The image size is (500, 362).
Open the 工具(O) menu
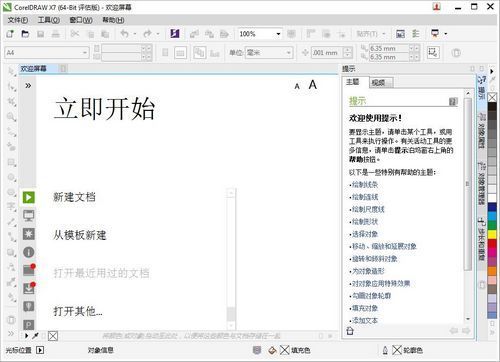tap(49, 20)
